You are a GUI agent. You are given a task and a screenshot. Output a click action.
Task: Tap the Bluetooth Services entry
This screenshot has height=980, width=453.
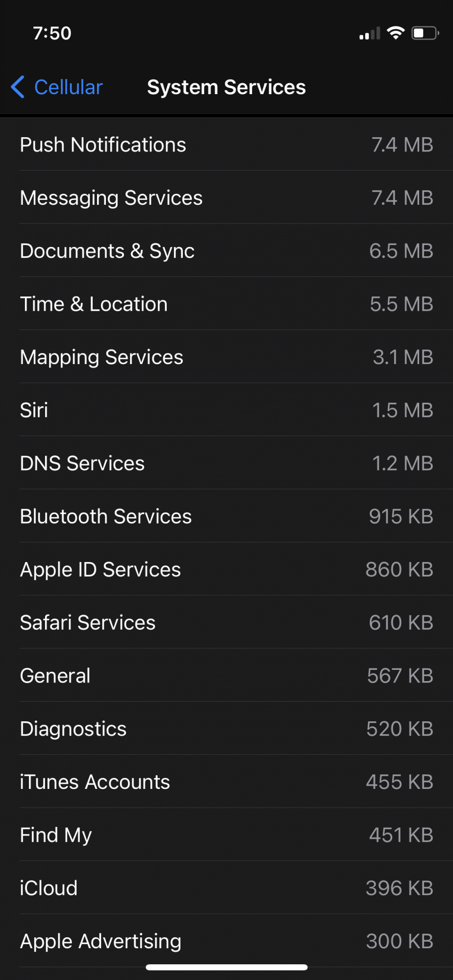pyautogui.click(x=226, y=516)
